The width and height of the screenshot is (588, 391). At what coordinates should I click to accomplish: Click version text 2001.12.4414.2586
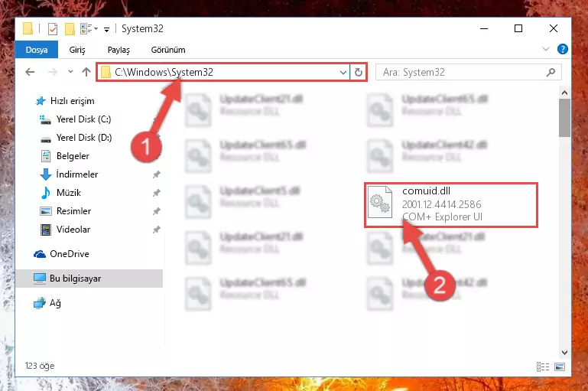coord(441,204)
